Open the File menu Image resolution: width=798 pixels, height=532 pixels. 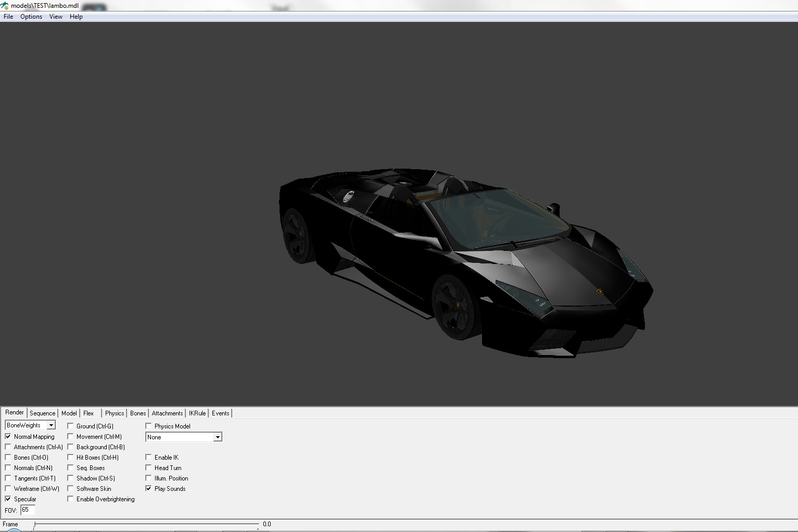coord(8,17)
